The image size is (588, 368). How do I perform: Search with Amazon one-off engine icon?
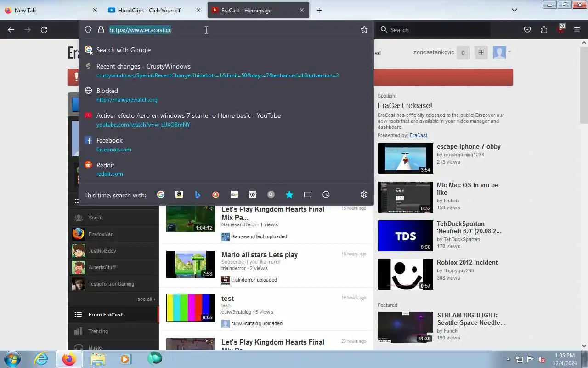[x=179, y=195]
